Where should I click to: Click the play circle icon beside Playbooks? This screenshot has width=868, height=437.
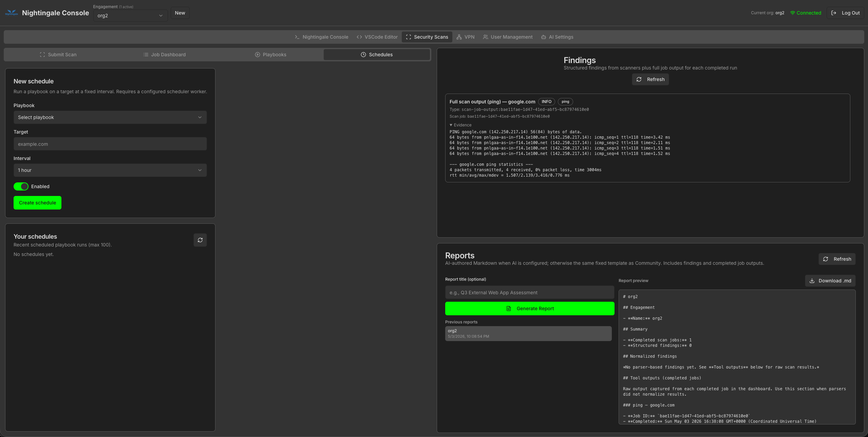click(258, 55)
